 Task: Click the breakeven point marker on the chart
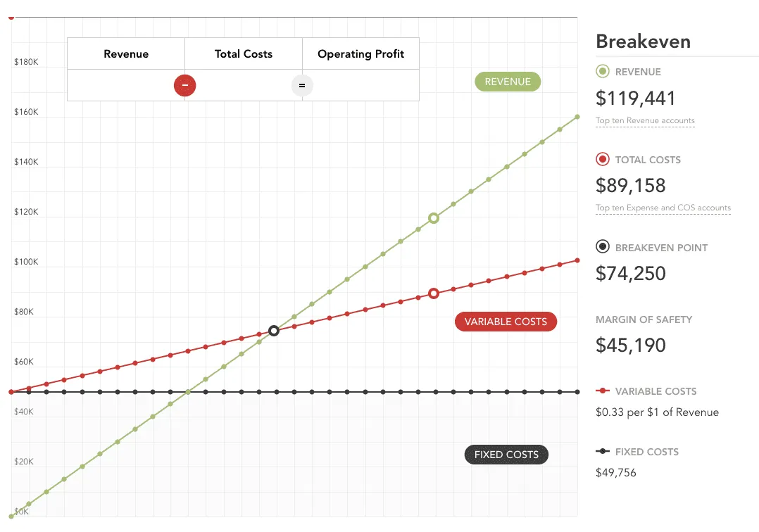274,330
